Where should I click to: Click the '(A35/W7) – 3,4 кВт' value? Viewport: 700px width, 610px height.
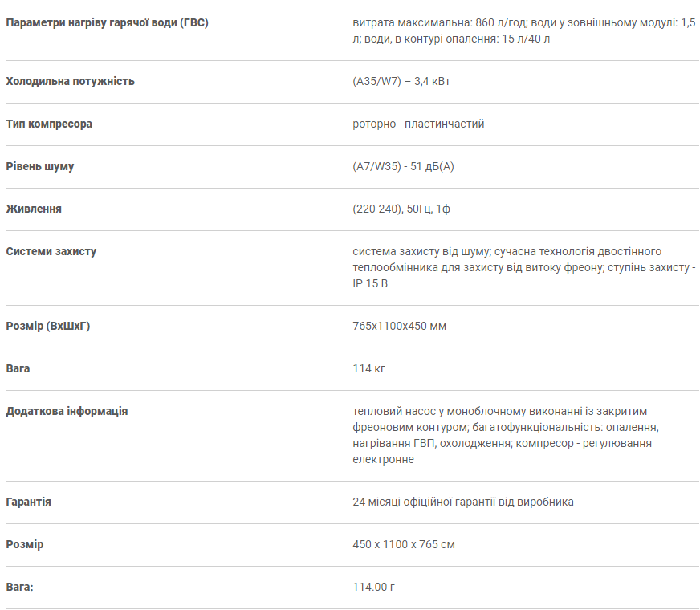(x=401, y=81)
